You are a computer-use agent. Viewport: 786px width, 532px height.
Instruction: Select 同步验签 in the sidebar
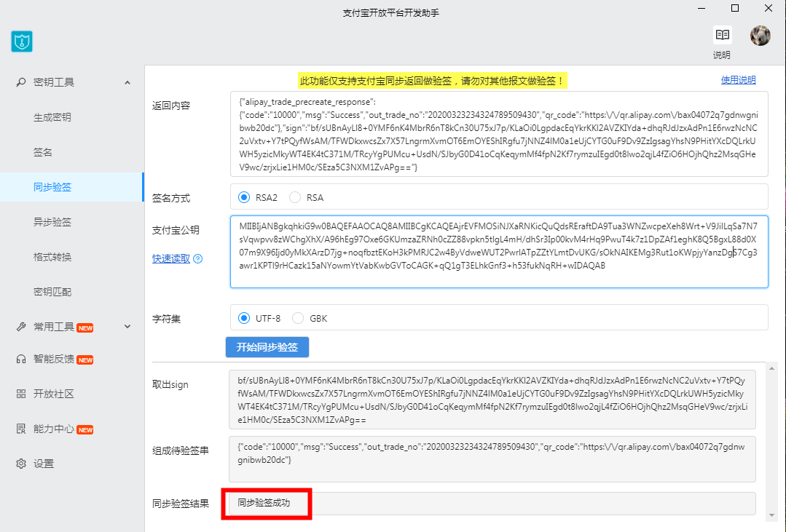point(72,187)
